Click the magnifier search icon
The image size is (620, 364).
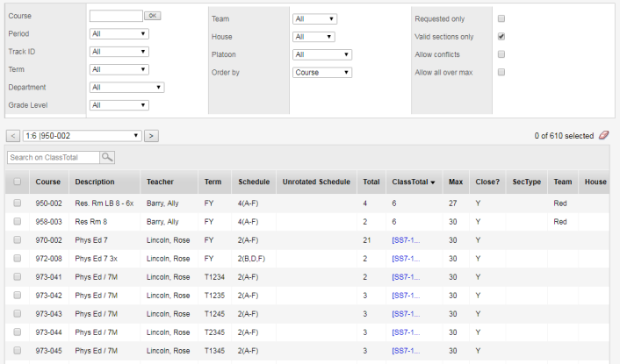(x=107, y=157)
